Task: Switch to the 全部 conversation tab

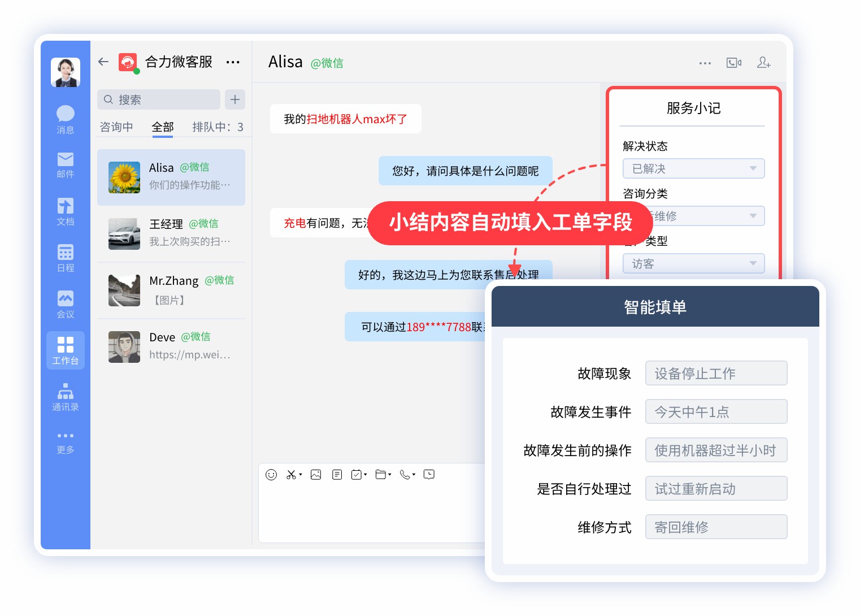Action: pyautogui.click(x=163, y=127)
